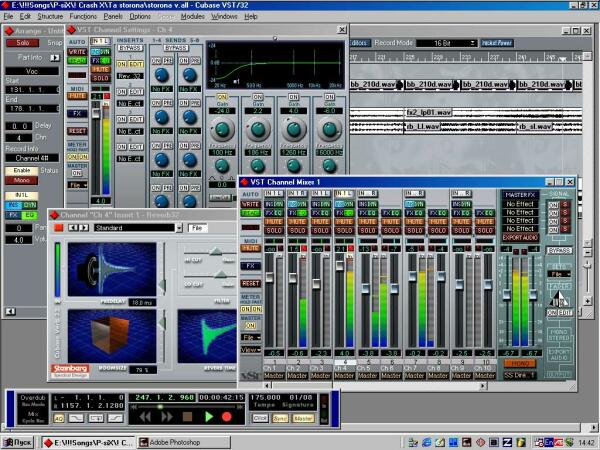The image size is (600, 450).
Task: Mute channel 1 in VST Channel Mixer
Action: (274, 222)
